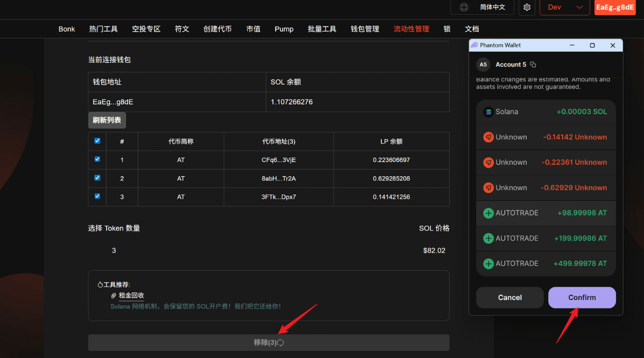Image resolution: width=644 pixels, height=358 pixels.
Task: Open settings via the gear icon
Action: [527, 7]
